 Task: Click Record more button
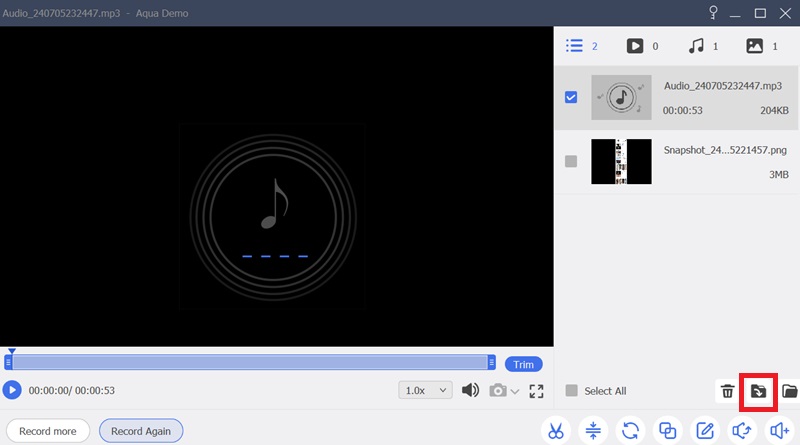pos(48,431)
